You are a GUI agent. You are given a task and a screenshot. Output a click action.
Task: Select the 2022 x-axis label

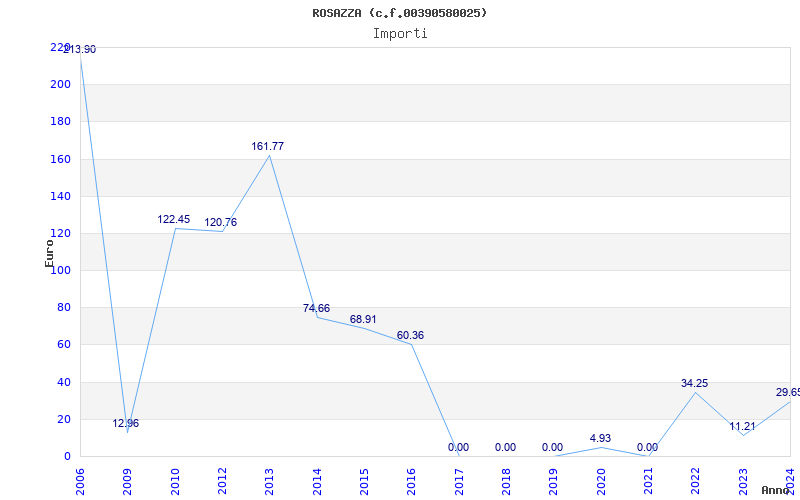[695, 482]
